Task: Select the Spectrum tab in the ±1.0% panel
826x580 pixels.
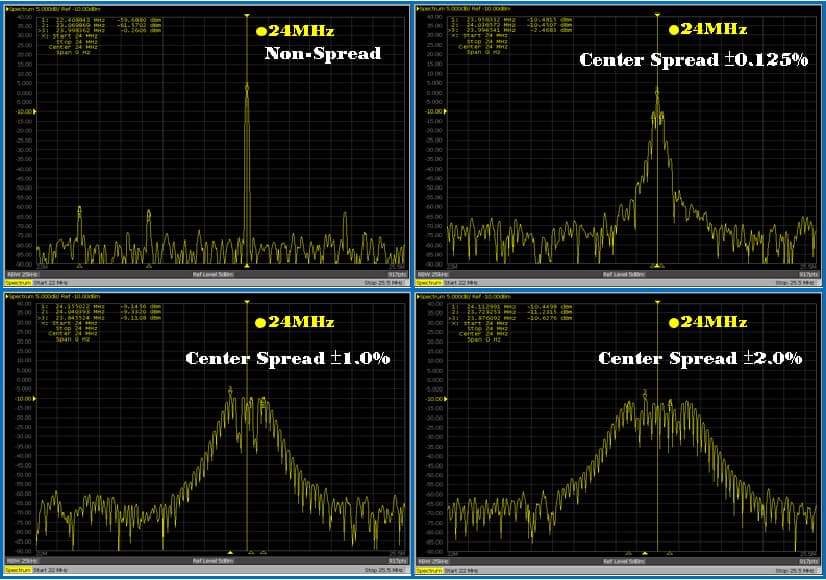Action: (19, 570)
